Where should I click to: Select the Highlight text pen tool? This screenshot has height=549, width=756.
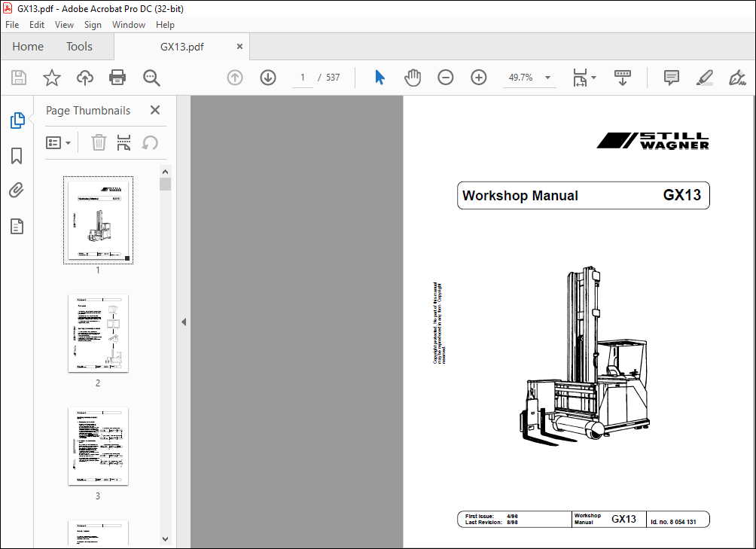[704, 78]
